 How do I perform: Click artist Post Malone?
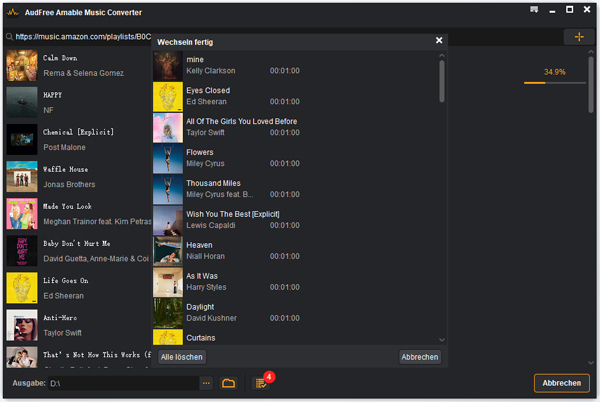tap(64, 147)
